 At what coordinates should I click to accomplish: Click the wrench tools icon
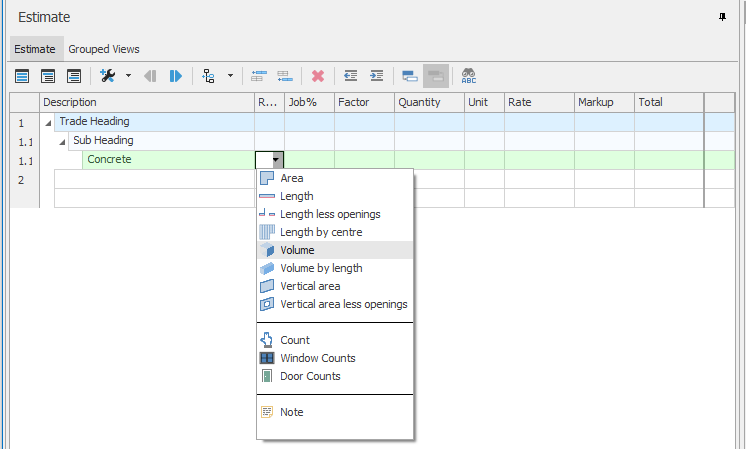click(x=108, y=76)
